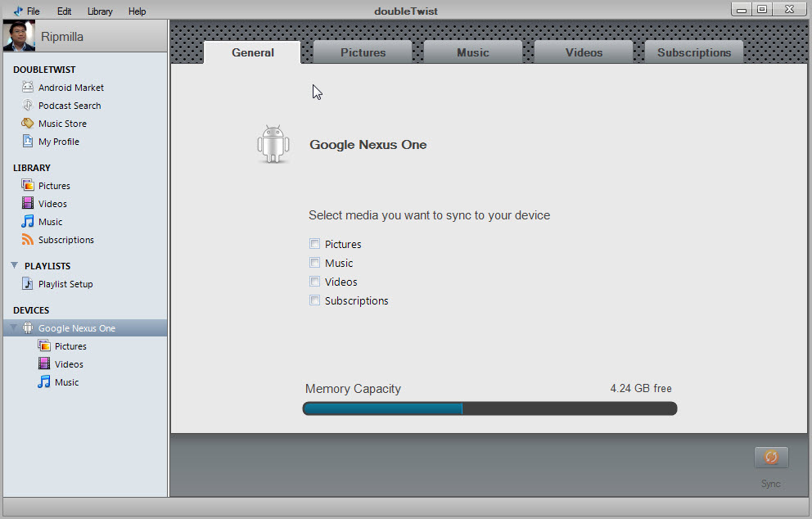Switch to the Videos tab
The width and height of the screenshot is (812, 519).
pyautogui.click(x=584, y=52)
